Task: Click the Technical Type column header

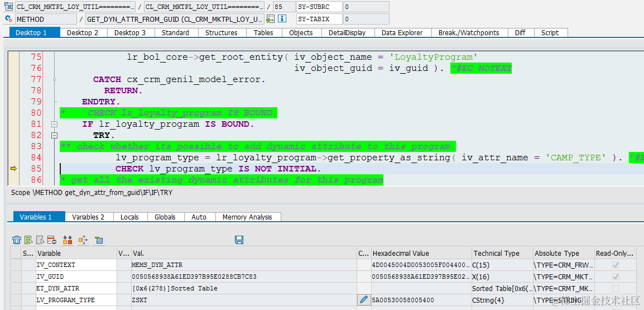Action: click(502, 253)
